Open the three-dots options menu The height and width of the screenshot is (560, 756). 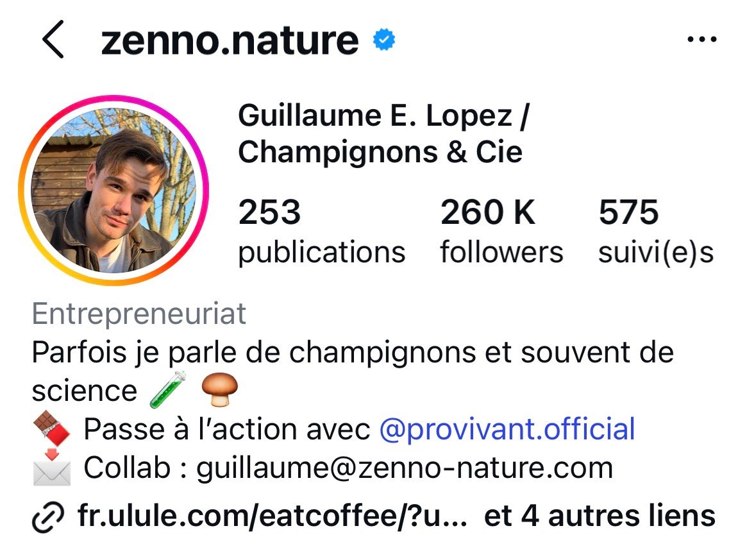point(701,39)
